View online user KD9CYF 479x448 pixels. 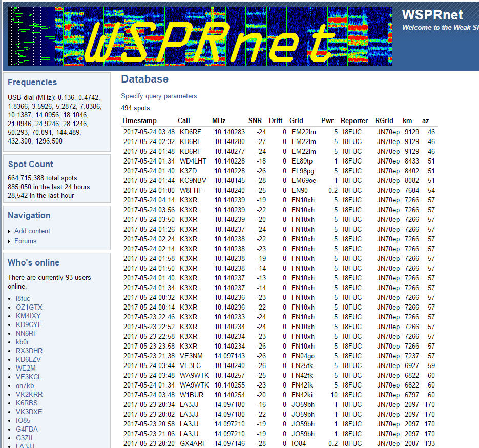click(x=29, y=324)
